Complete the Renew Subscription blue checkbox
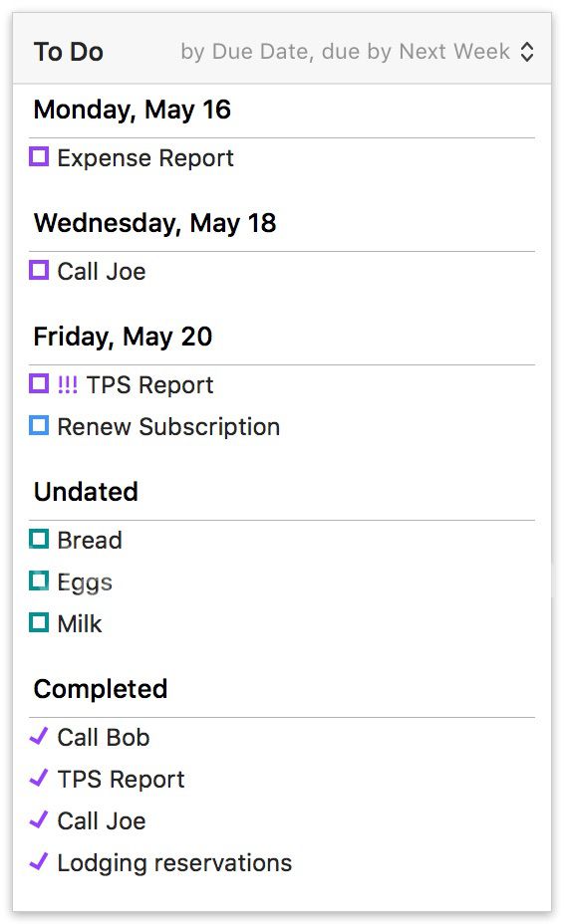This screenshot has height=924, width=564. tap(39, 425)
